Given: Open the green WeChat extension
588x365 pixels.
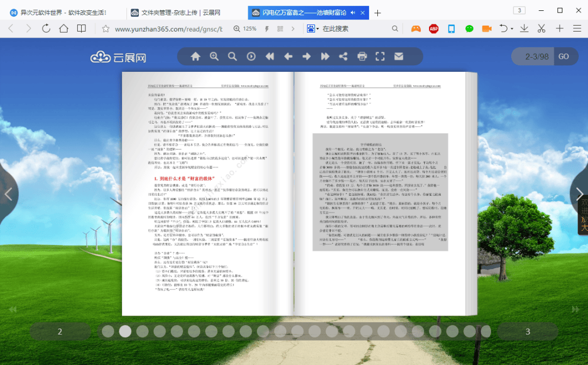Looking at the screenshot, I should 469,28.
